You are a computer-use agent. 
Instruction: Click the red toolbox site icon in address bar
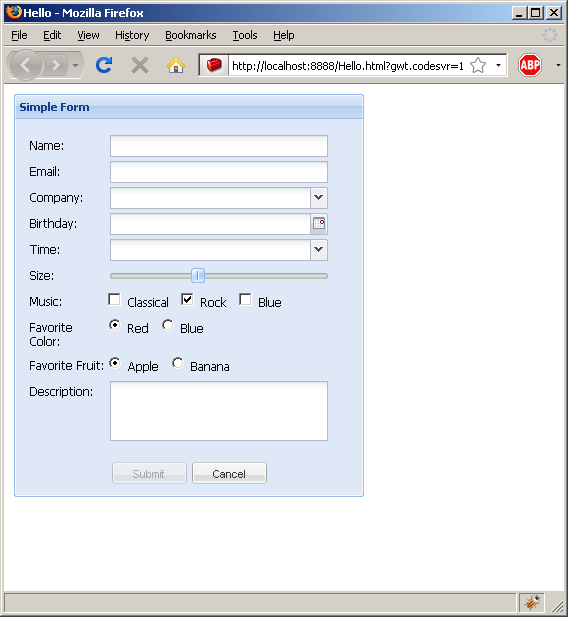214,65
